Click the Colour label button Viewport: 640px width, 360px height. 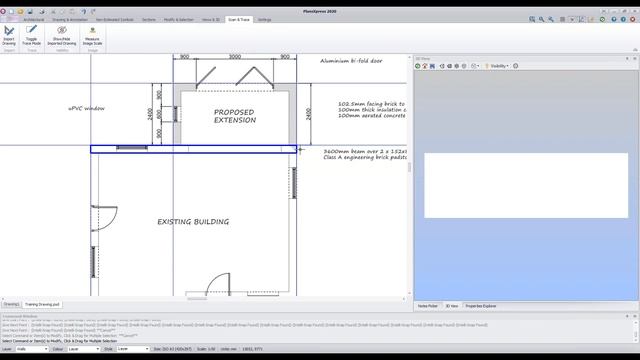point(58,349)
